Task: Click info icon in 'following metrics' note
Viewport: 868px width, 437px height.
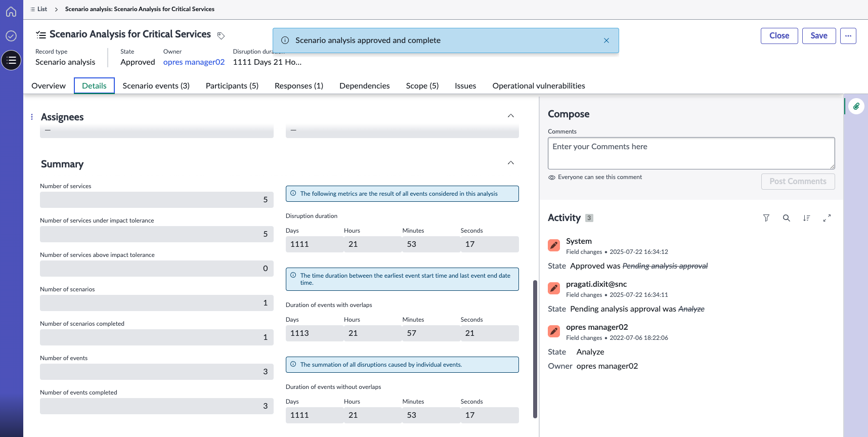Action: (x=293, y=193)
